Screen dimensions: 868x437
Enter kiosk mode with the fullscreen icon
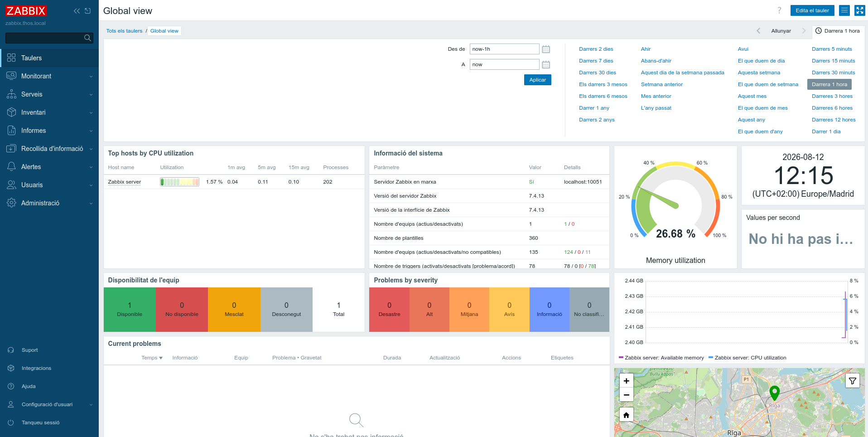[860, 10]
